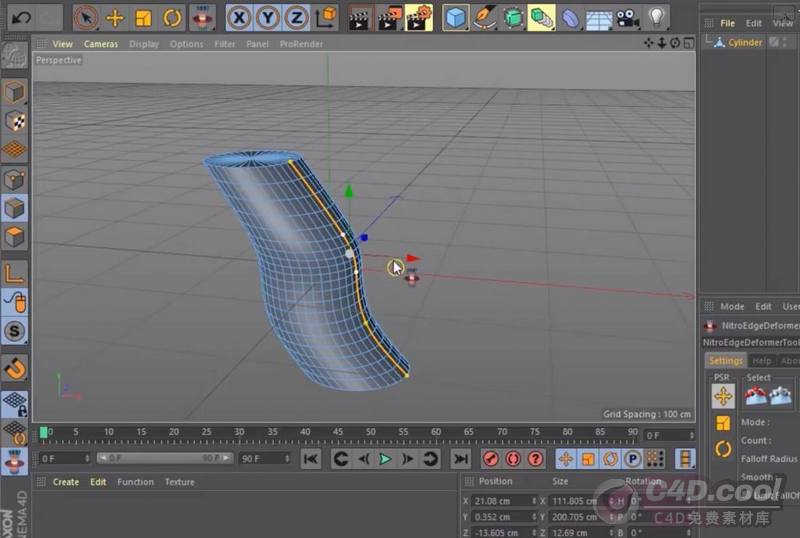800x538 pixels.
Task: Step forward one frame
Action: [408, 459]
